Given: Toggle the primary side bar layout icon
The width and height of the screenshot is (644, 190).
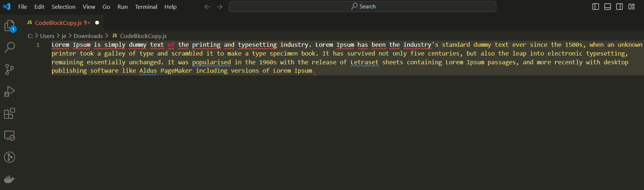Looking at the screenshot, I should (596, 7).
